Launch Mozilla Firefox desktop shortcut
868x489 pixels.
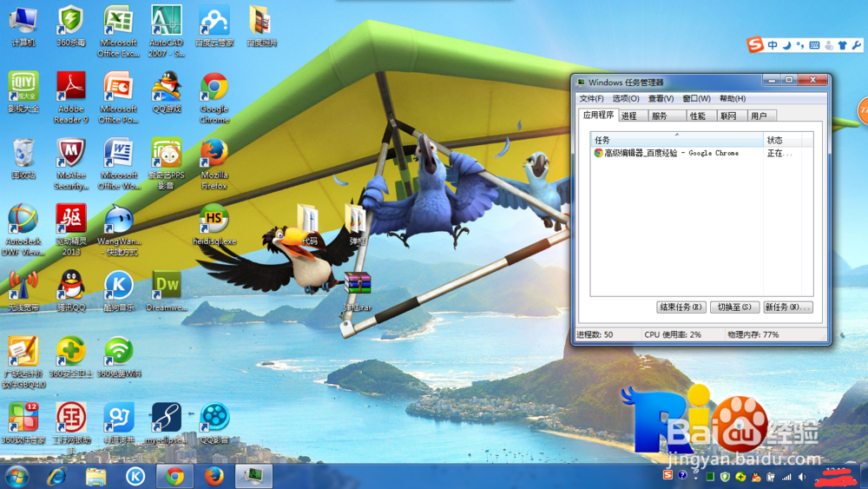(214, 164)
